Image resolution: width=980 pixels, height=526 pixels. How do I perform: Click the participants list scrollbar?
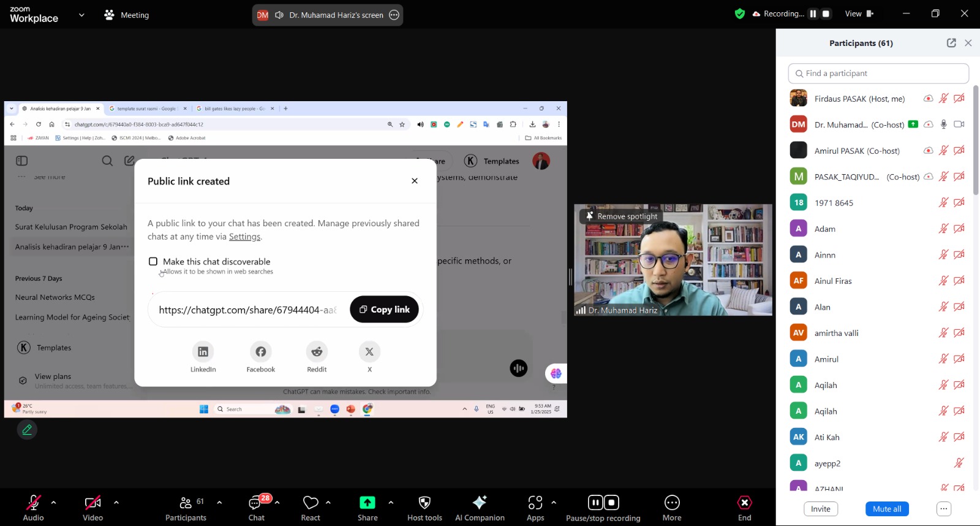click(x=976, y=141)
